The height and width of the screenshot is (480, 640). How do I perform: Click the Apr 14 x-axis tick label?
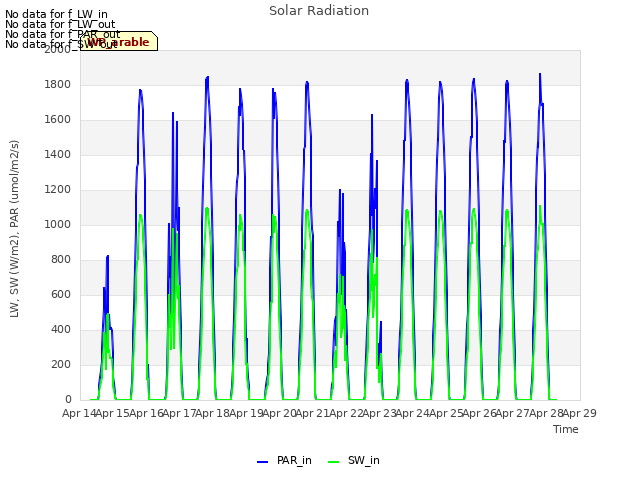[x=79, y=413]
